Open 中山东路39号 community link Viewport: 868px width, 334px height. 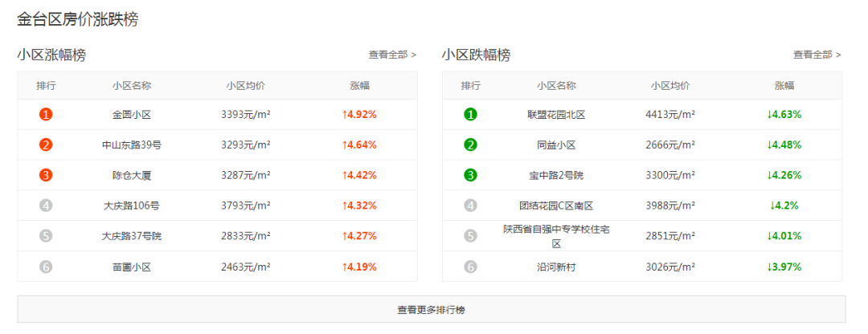coord(132,145)
